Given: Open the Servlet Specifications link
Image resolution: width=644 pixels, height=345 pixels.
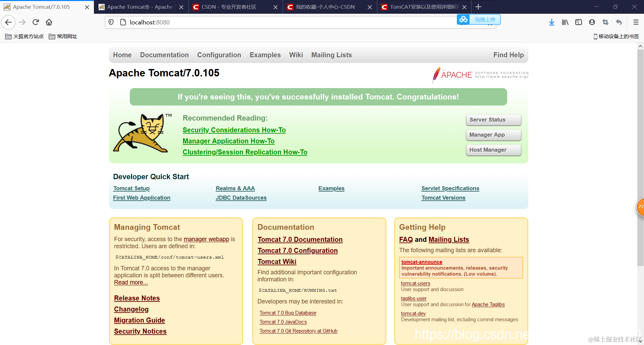Looking at the screenshot, I should point(450,188).
